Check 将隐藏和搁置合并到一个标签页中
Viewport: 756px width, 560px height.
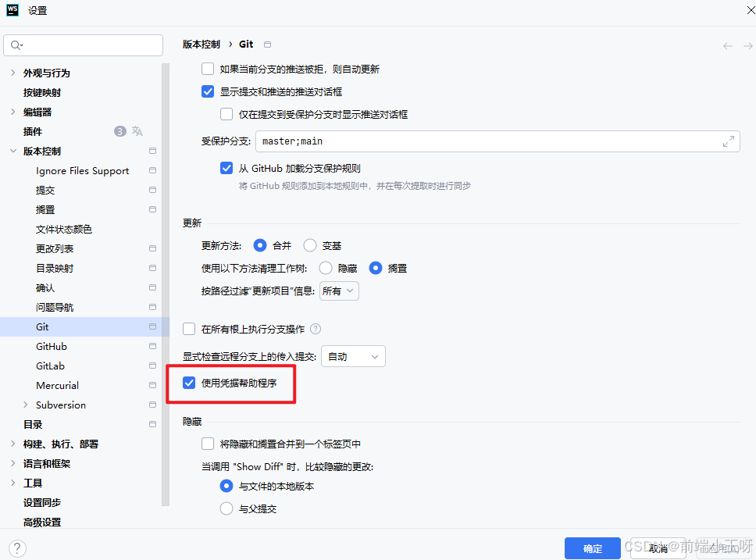pyautogui.click(x=208, y=444)
